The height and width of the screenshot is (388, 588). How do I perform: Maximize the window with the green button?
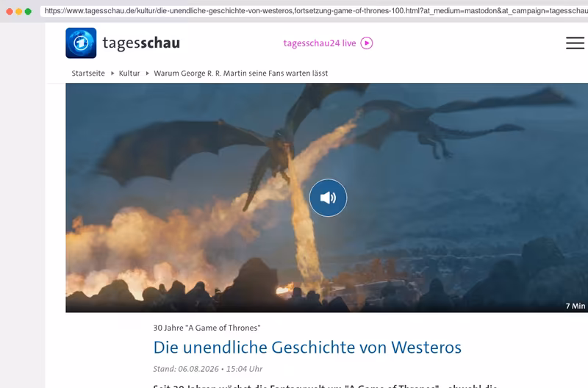pyautogui.click(x=28, y=11)
